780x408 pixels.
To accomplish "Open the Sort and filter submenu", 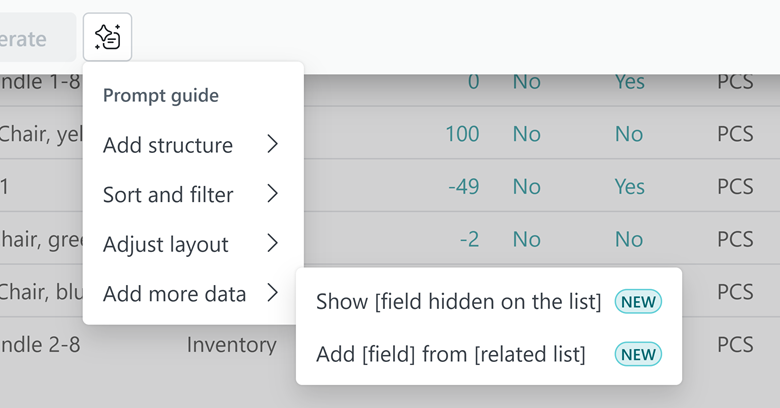I will click(168, 195).
